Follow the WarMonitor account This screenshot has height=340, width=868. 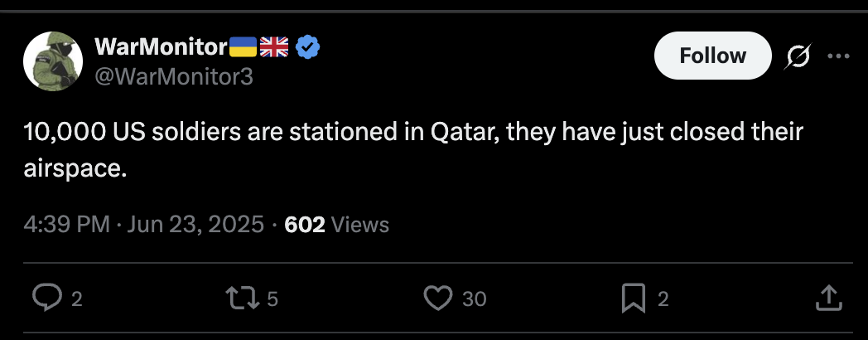pyautogui.click(x=712, y=56)
